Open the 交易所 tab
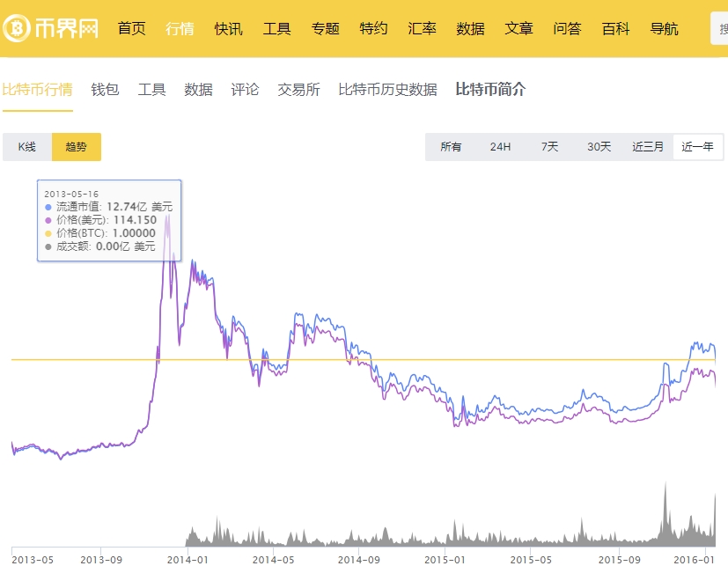The width and height of the screenshot is (728, 566). 298,89
